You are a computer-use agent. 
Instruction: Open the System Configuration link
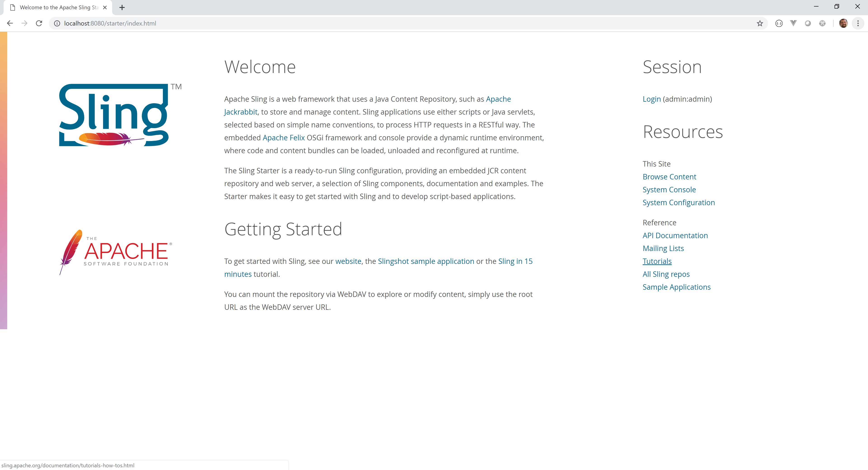[x=678, y=202]
